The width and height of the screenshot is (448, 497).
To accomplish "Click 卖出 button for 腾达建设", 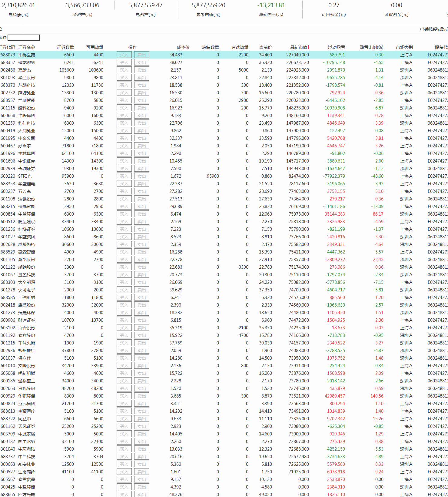I will point(142,222).
